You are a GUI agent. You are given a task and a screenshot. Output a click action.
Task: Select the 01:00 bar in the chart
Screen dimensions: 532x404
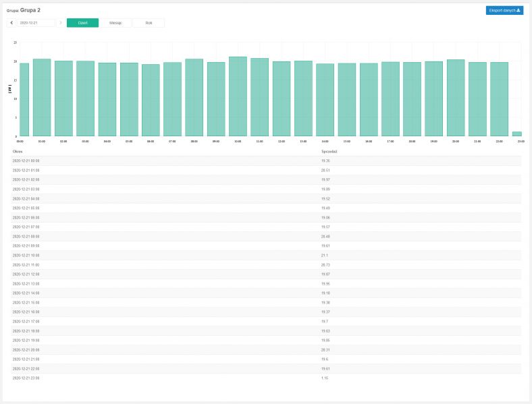tap(42, 98)
